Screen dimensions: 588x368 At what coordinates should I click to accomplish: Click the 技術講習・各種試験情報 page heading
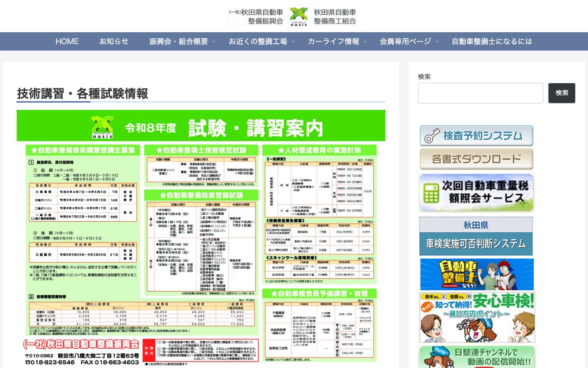click(x=82, y=94)
